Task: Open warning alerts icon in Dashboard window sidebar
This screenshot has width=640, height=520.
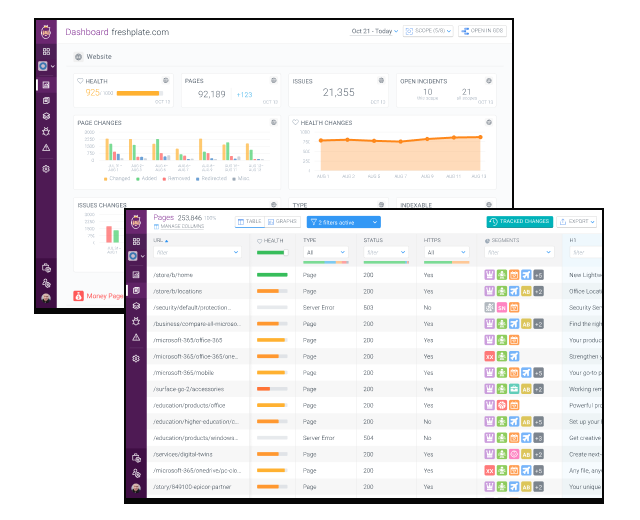Action: (46, 147)
